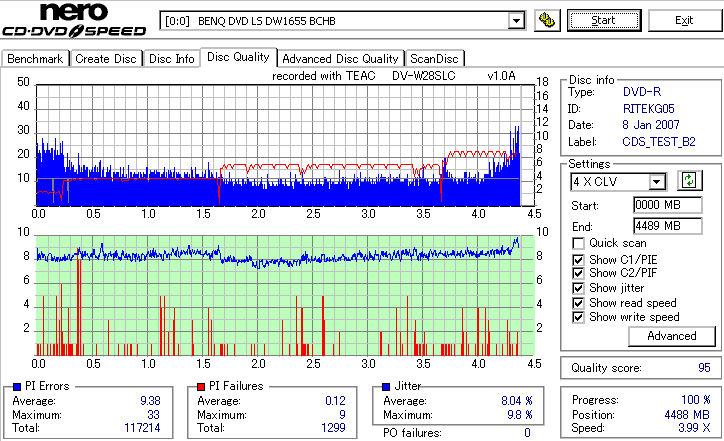Expand the BENQ DVD drive selection dropdown
This screenshot has height=441, width=724.
point(516,21)
